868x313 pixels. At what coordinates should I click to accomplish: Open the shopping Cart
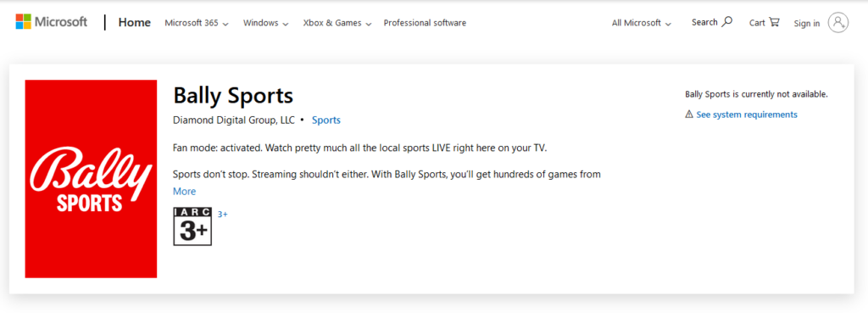pos(764,23)
